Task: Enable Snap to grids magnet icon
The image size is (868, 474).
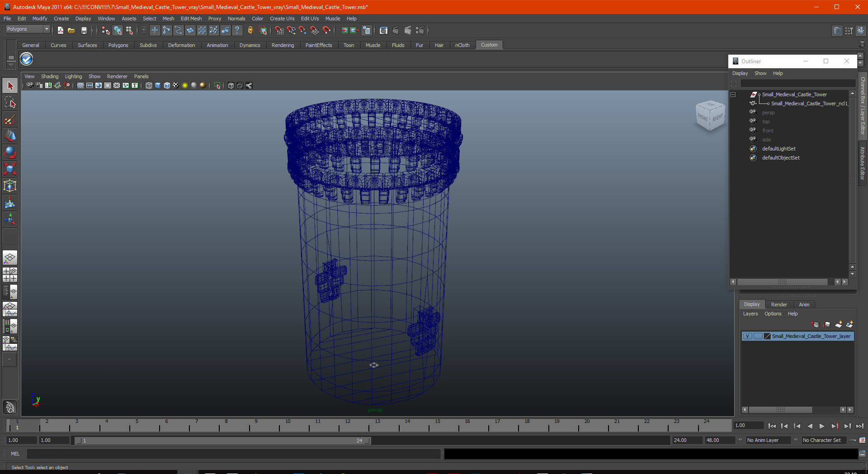Action: point(279,30)
